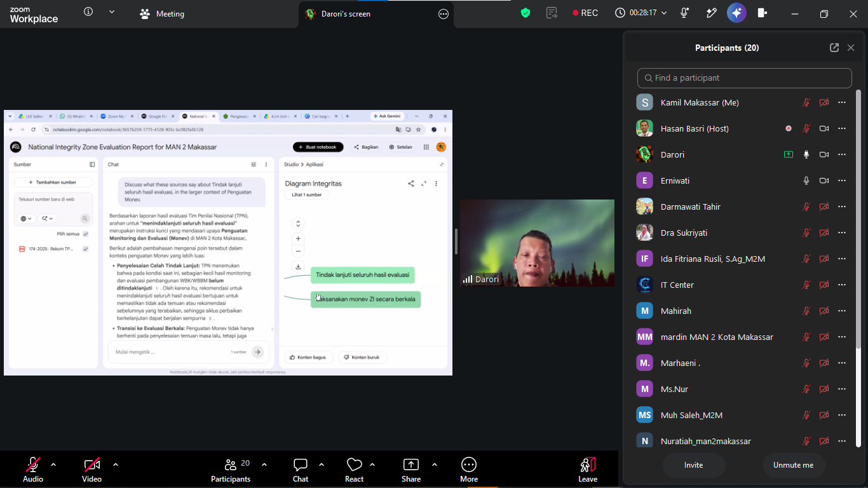Click Kamil Makassar (Me) microphone icon

click(x=806, y=102)
